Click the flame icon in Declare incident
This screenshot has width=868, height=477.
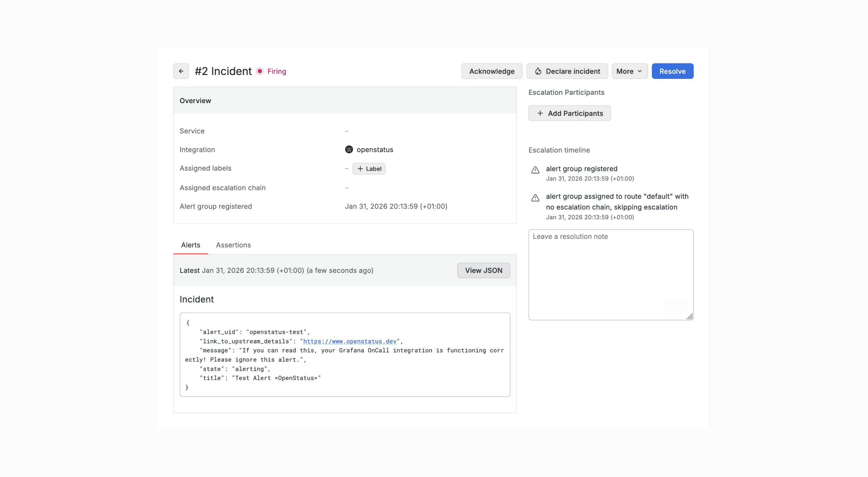[538, 71]
